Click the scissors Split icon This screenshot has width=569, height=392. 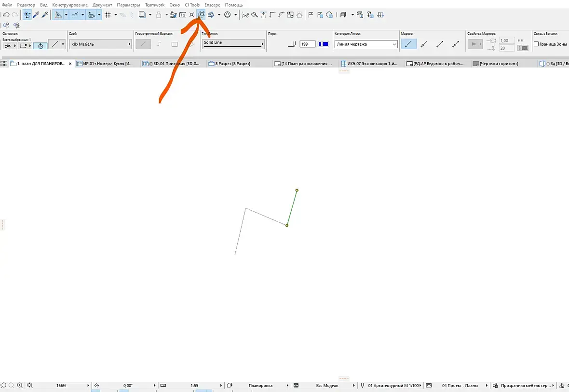245,15
